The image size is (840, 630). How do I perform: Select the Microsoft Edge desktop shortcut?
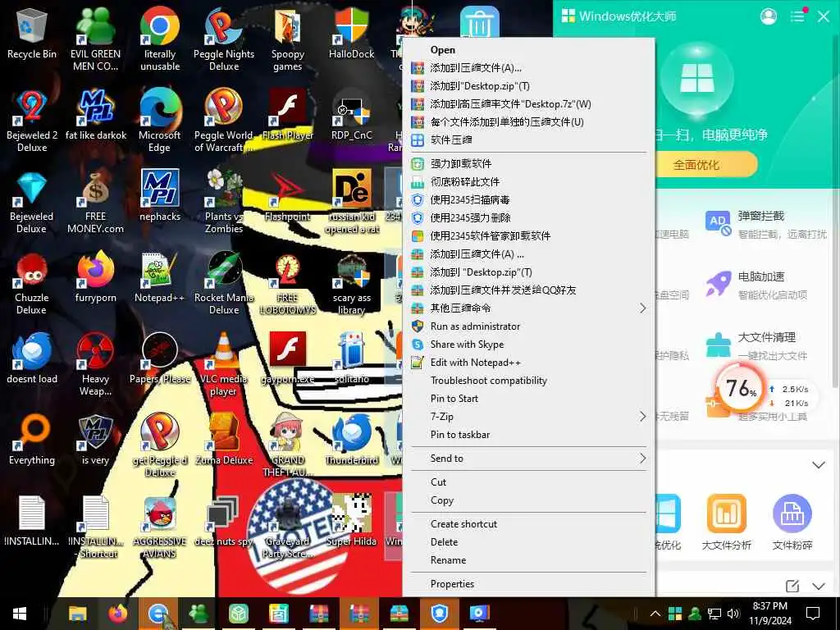pos(160,121)
